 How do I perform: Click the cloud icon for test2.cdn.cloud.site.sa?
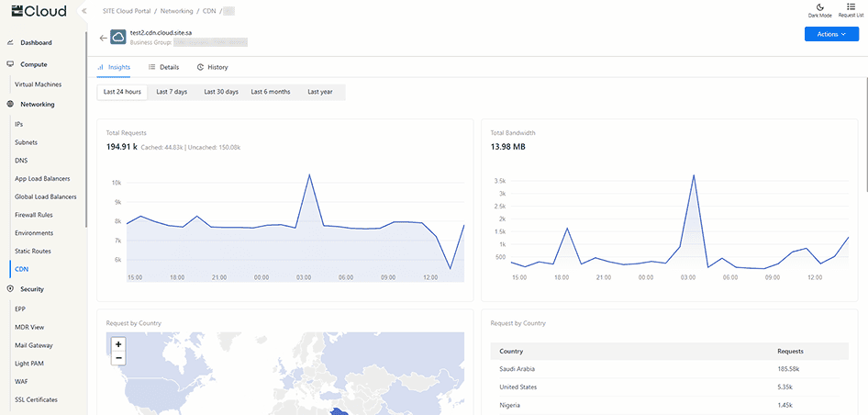tap(118, 37)
